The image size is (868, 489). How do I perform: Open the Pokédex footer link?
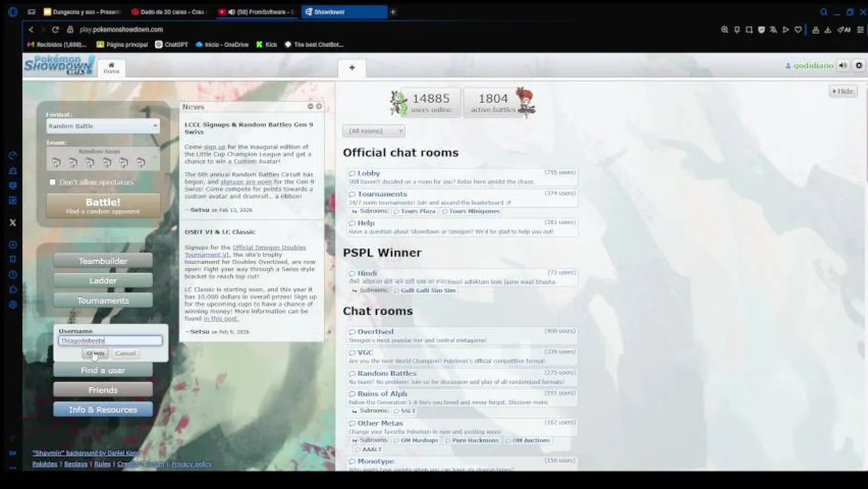(44, 464)
